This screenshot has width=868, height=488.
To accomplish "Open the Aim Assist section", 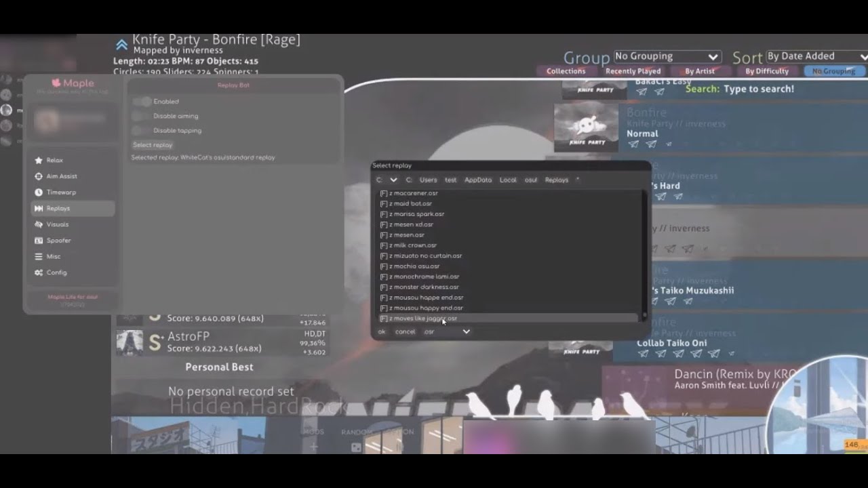I will pyautogui.click(x=73, y=176).
